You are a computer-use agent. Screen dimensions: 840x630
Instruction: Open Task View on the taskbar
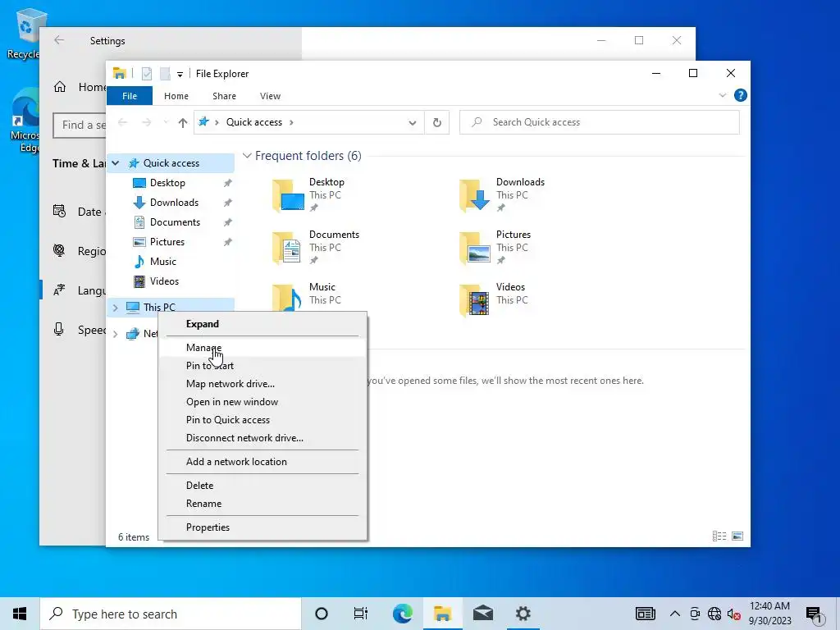[361, 614]
